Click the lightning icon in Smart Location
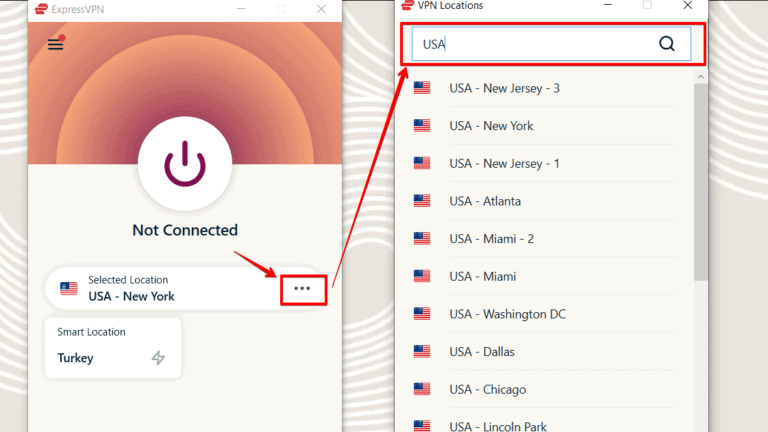The image size is (768, 432). [x=158, y=358]
